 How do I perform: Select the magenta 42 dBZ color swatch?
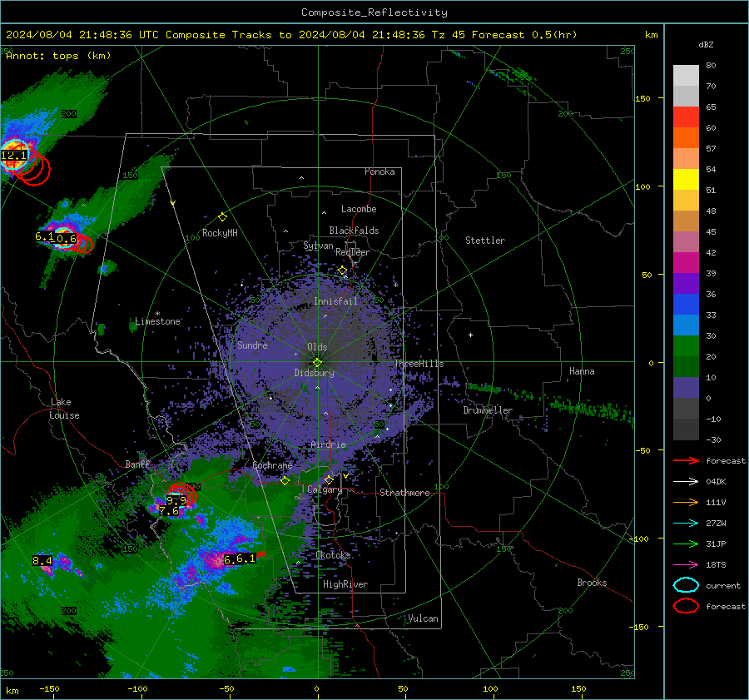(x=686, y=262)
